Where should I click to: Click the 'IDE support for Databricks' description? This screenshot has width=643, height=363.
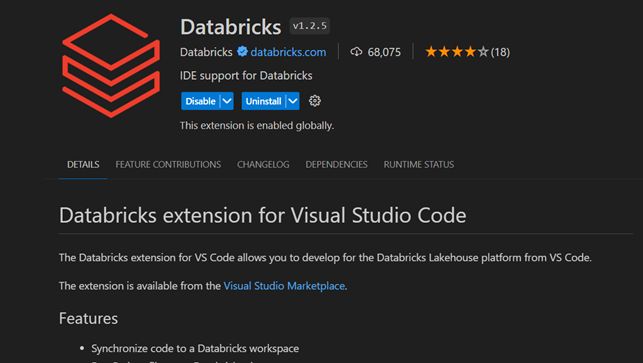point(246,75)
